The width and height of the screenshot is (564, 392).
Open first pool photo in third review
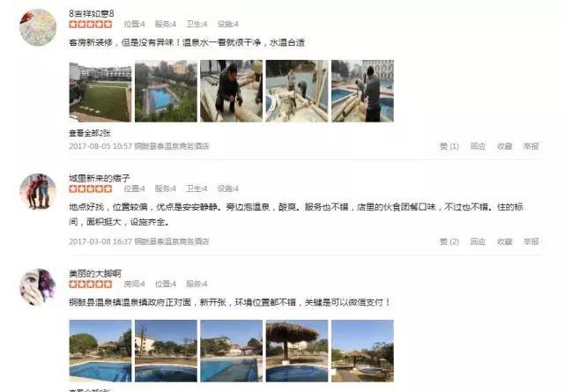[100, 351]
